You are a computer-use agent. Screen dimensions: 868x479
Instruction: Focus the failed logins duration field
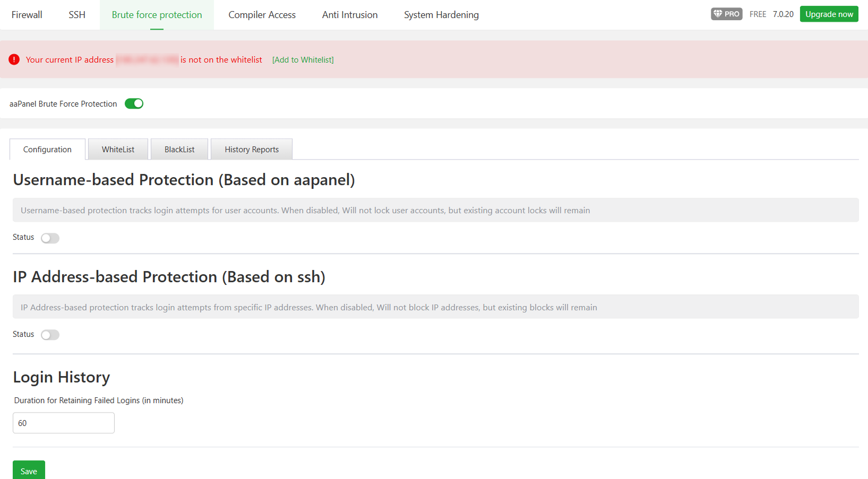tap(64, 423)
